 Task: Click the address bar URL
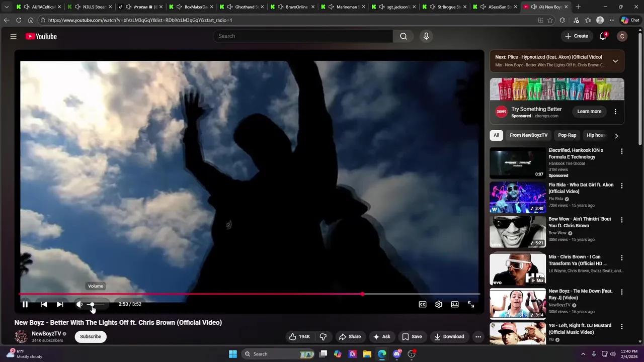(140, 20)
